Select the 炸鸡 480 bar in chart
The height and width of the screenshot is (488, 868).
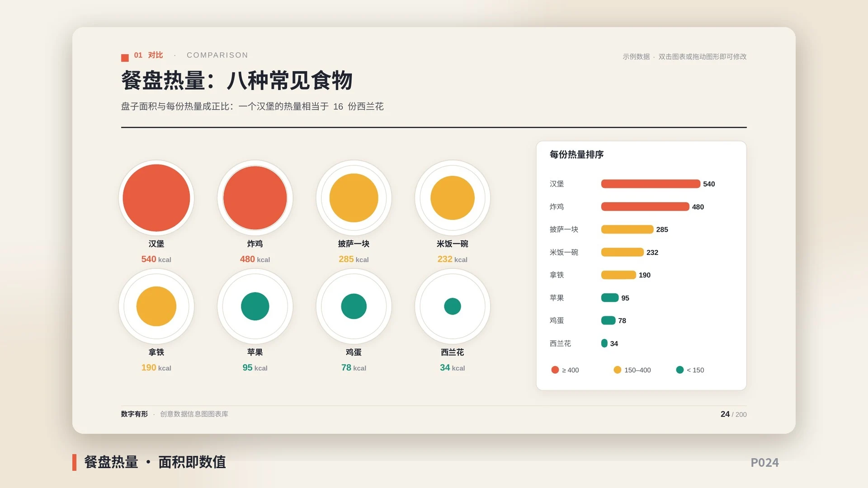coord(645,206)
